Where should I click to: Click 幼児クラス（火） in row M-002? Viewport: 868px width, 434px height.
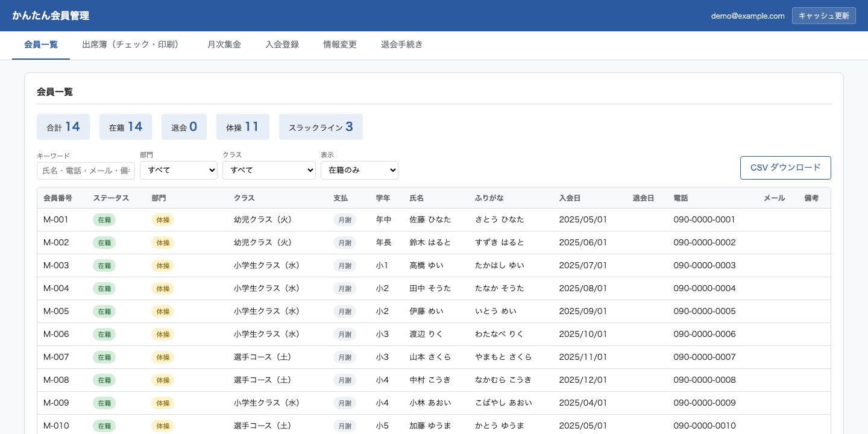click(265, 242)
